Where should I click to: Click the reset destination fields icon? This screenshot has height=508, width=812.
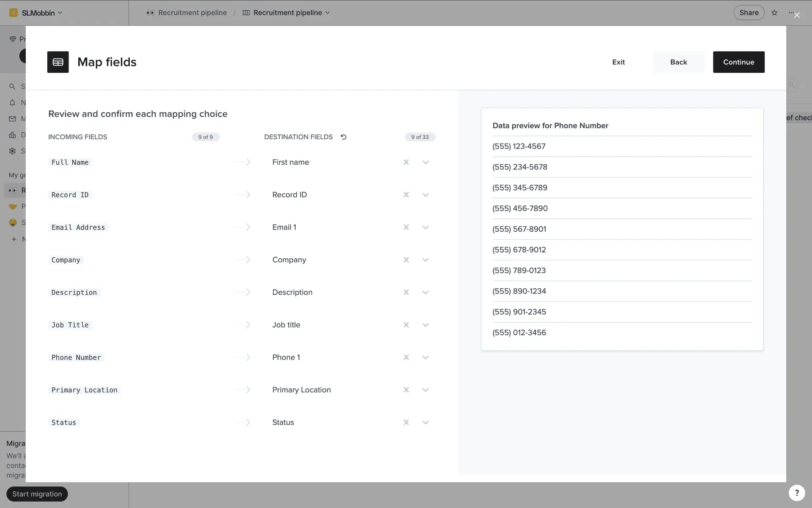pyautogui.click(x=343, y=137)
